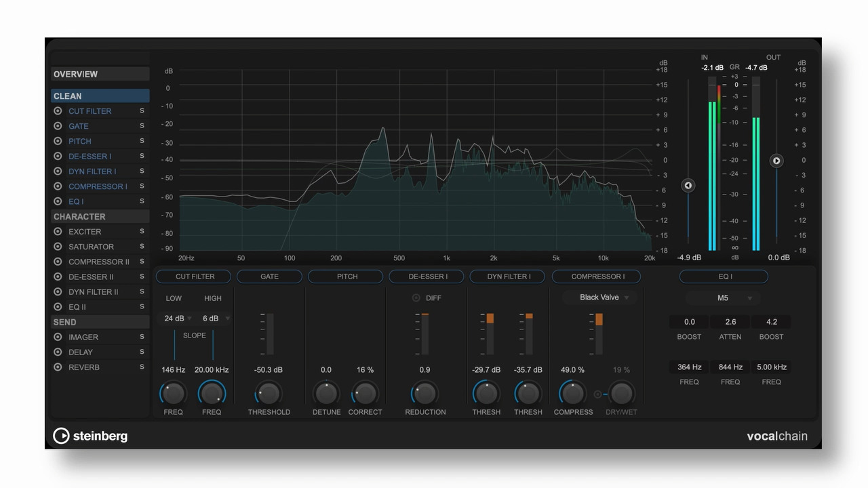Click the PITCH module header button
The height and width of the screenshot is (488, 868).
(x=347, y=277)
